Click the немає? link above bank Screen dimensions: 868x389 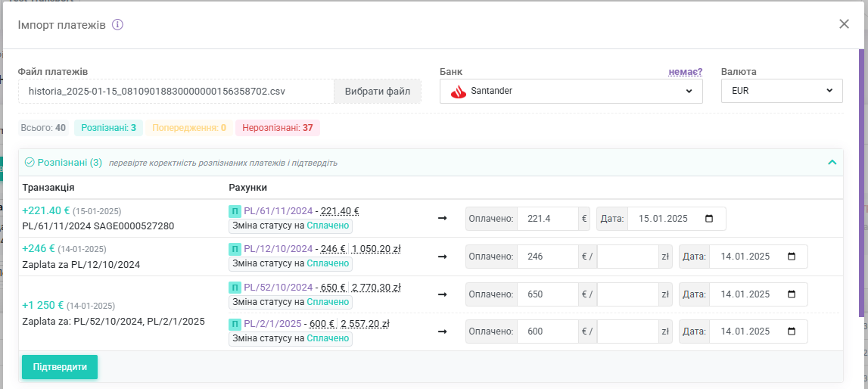click(x=686, y=72)
